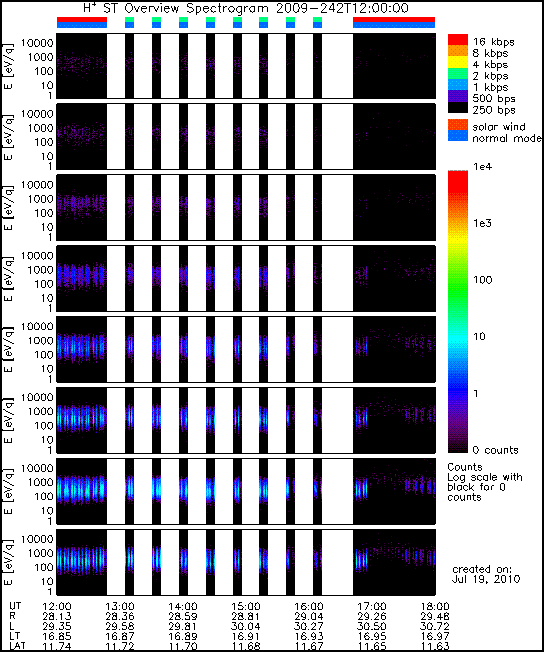The width and height of the screenshot is (544, 652).
Task: Click the 'UT' row header
Action: pyautogui.click(x=15, y=606)
